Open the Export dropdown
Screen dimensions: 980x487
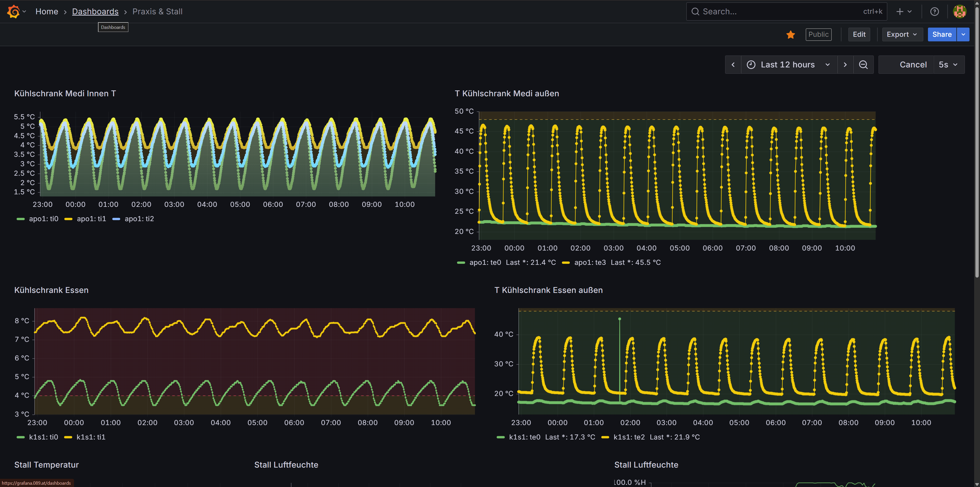902,35
